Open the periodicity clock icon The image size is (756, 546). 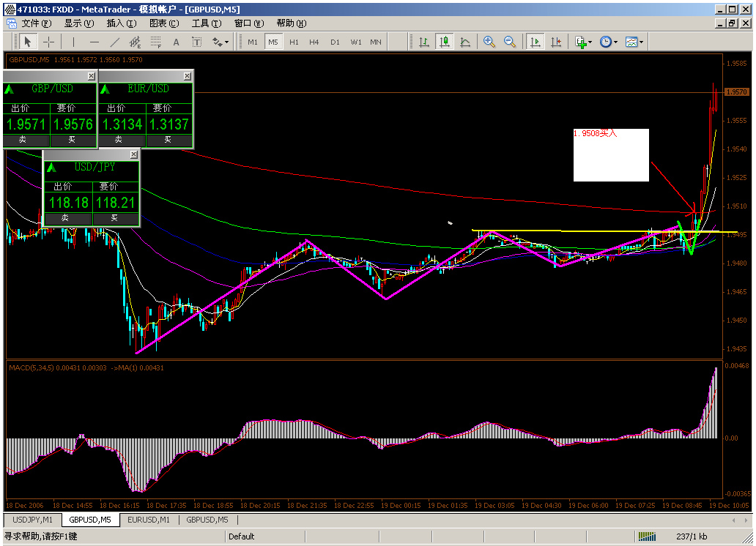pos(606,42)
